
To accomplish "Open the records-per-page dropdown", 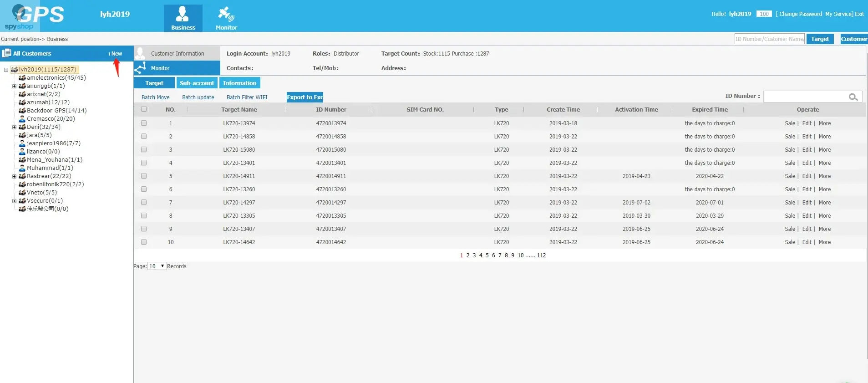I will click(x=157, y=266).
